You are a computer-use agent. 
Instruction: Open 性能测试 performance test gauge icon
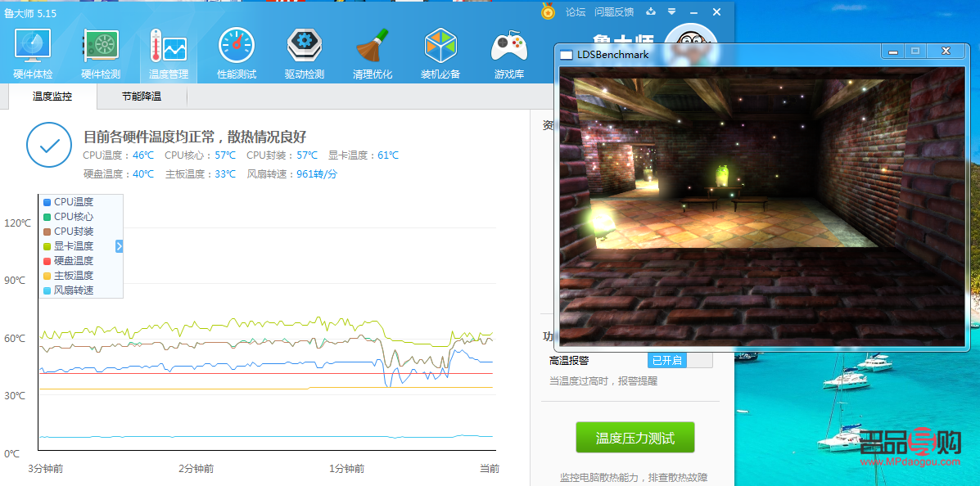point(237,51)
